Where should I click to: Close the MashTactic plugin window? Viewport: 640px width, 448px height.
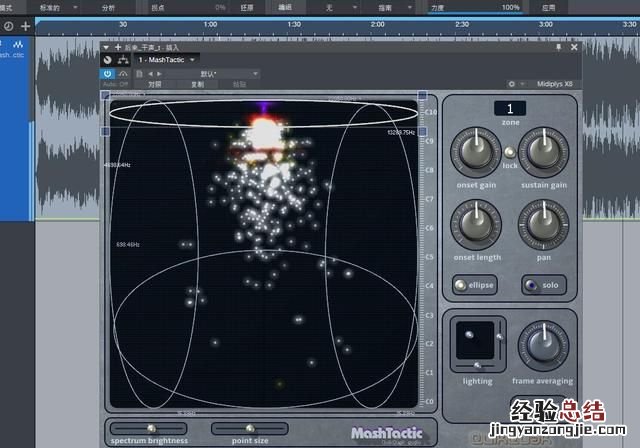point(574,47)
